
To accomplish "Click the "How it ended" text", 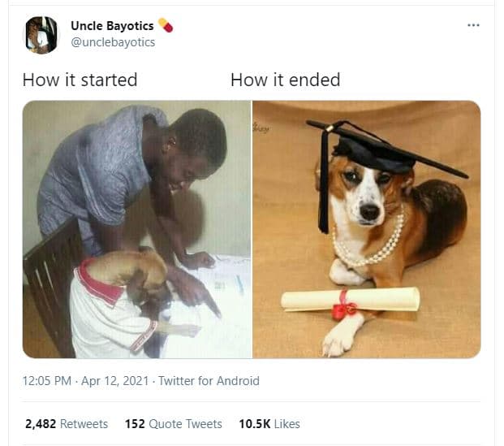I will [x=285, y=80].
